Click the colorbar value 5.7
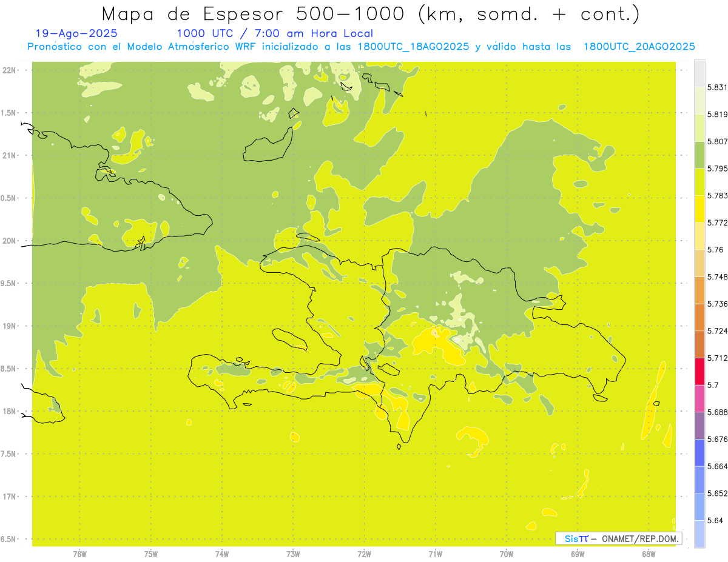This screenshot has height=562, width=728. coord(713,385)
